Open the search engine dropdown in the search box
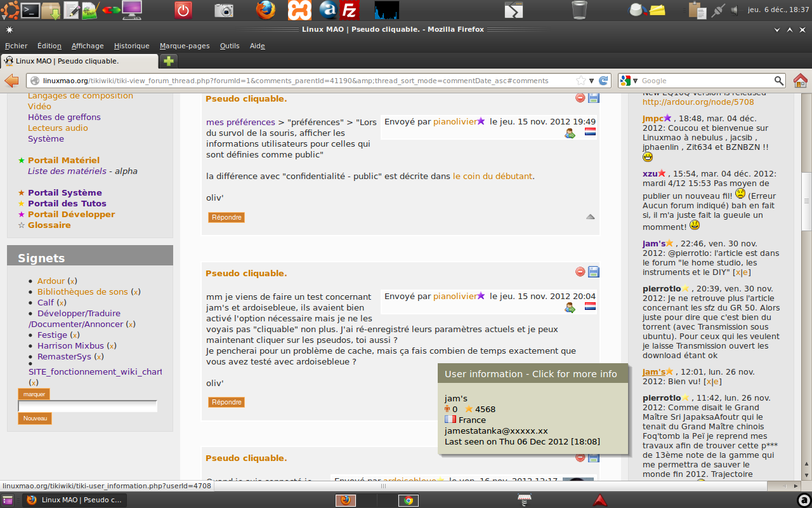 click(629, 81)
